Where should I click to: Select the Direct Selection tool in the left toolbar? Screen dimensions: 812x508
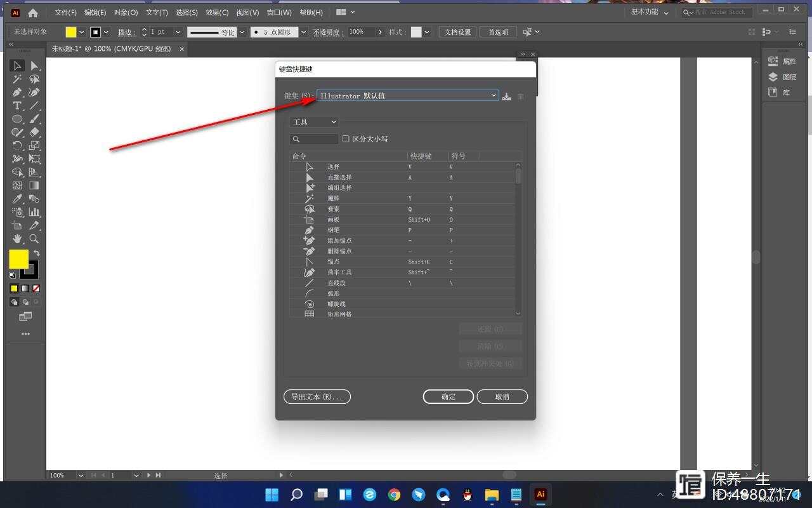click(34, 65)
